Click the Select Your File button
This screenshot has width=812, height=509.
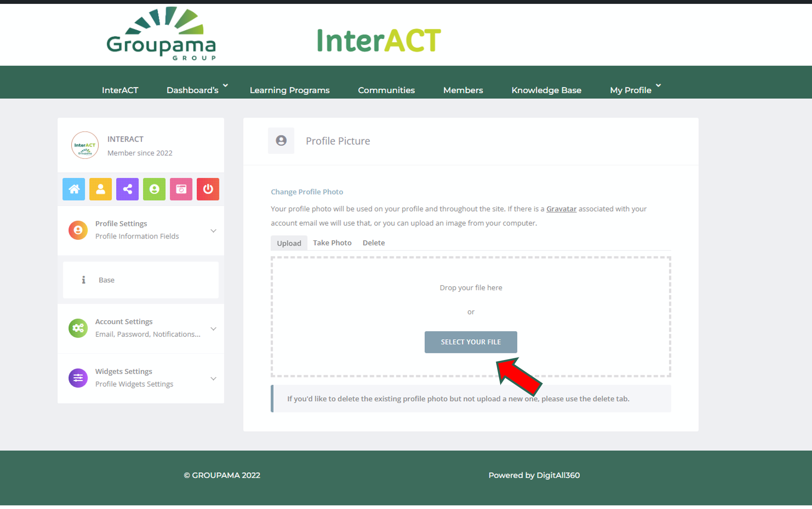[x=470, y=342]
